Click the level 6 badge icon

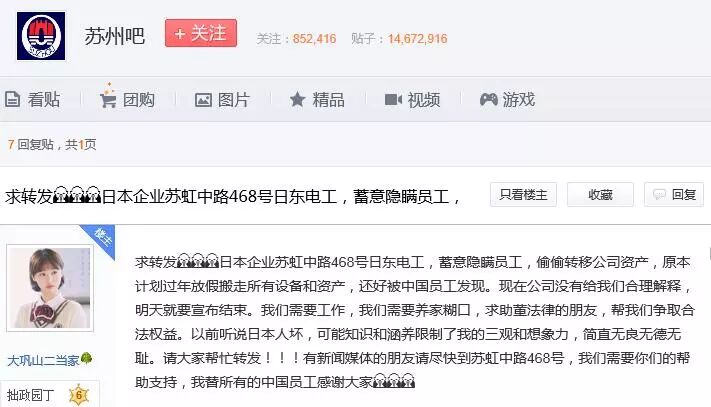click(x=79, y=395)
